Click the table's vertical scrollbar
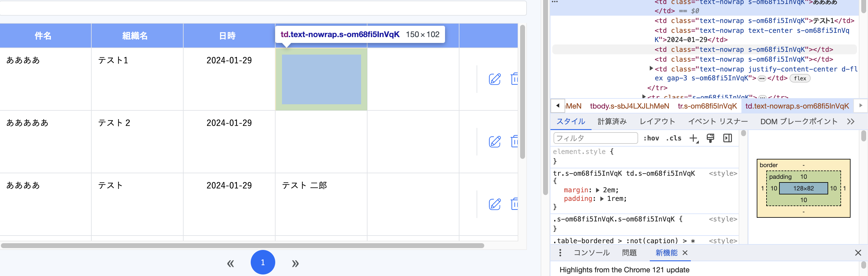The image size is (868, 276). click(x=522, y=92)
